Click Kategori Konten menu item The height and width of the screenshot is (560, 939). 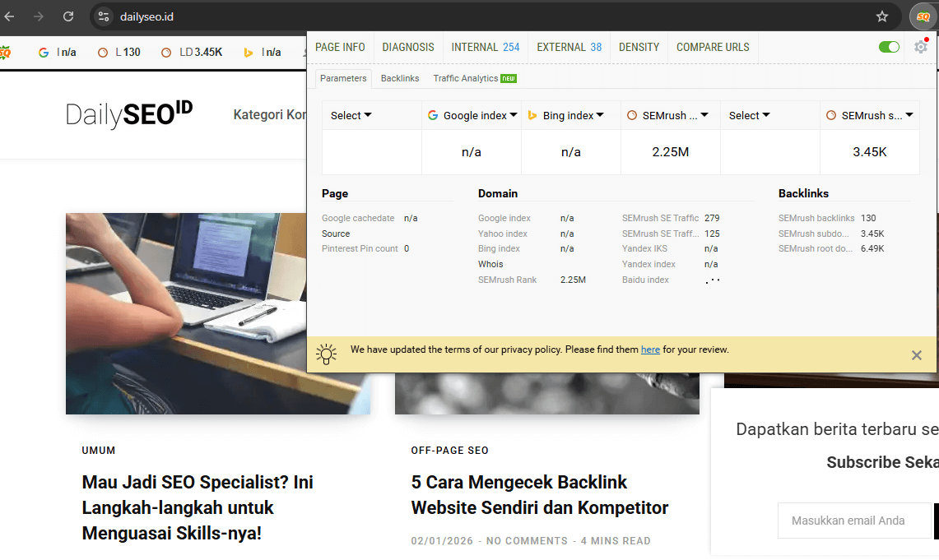(x=269, y=114)
